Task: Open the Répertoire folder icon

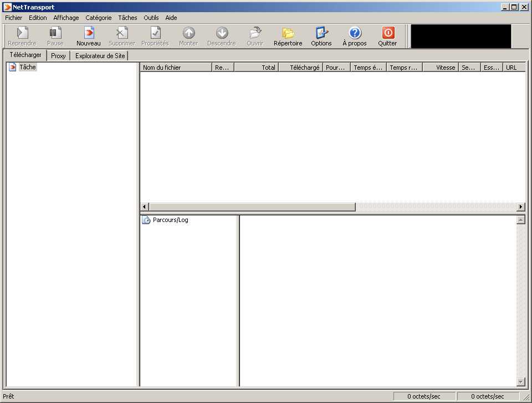Action: (x=288, y=33)
